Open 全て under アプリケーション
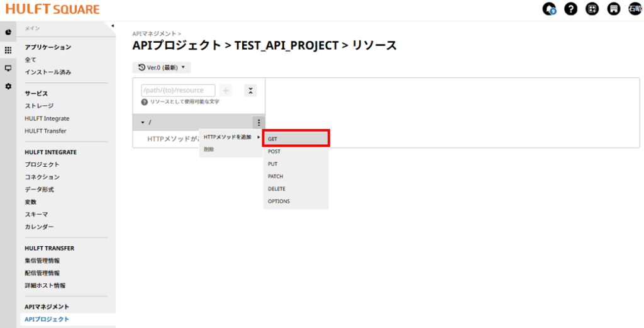 pyautogui.click(x=30, y=60)
